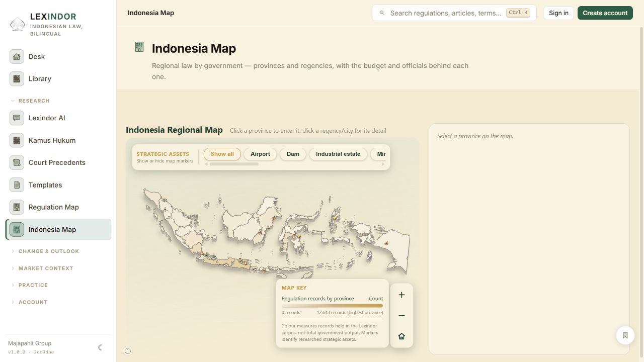Viewport: 644px width, 362px height.
Task: Click the Create account button
Action: (605, 13)
